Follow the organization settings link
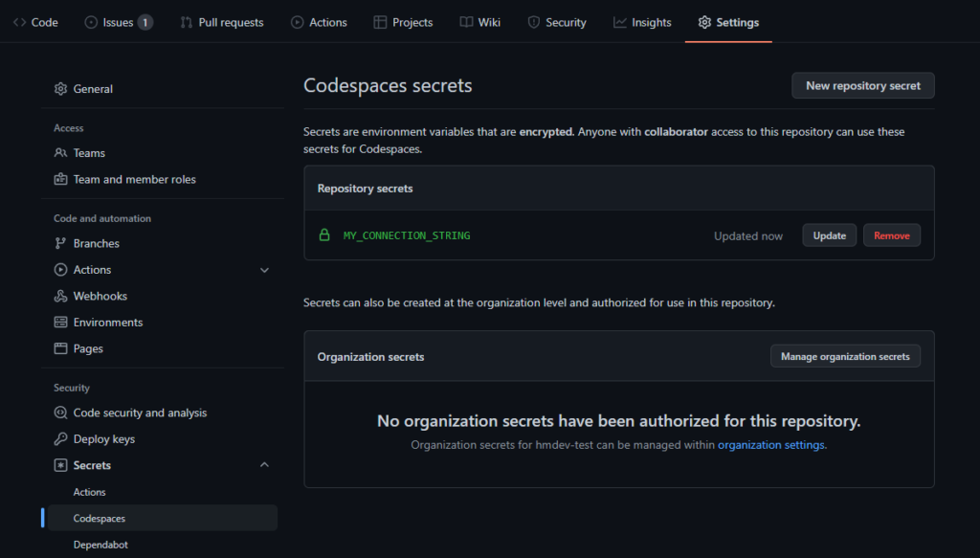 coord(770,445)
